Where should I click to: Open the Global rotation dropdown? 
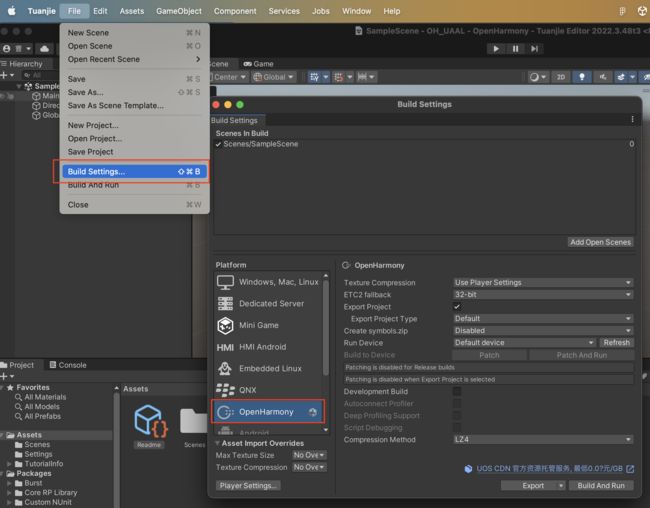(274, 77)
